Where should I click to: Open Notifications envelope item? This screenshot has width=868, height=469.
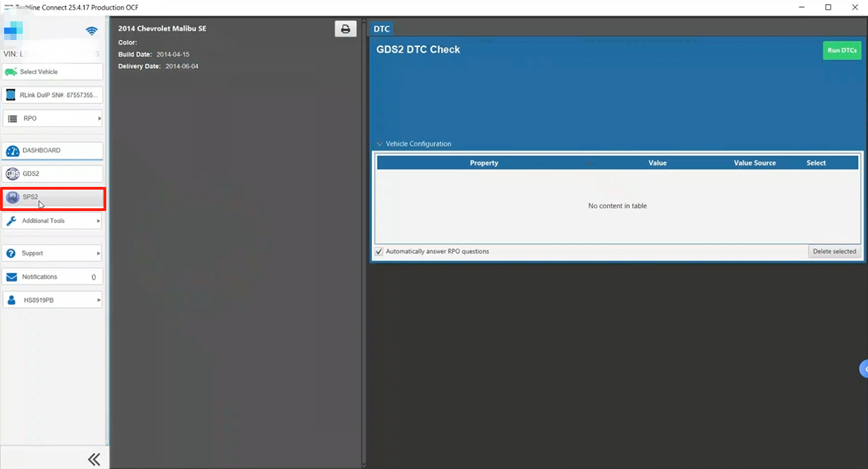(x=52, y=277)
